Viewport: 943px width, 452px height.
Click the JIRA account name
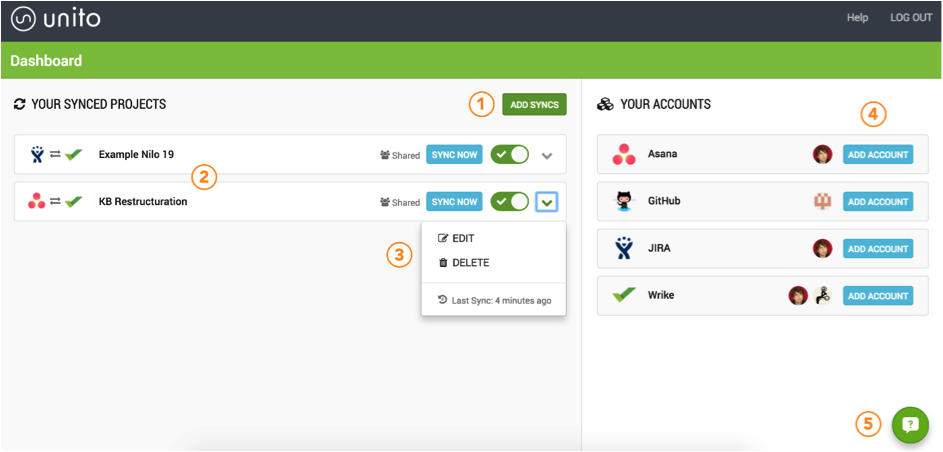tap(659, 248)
